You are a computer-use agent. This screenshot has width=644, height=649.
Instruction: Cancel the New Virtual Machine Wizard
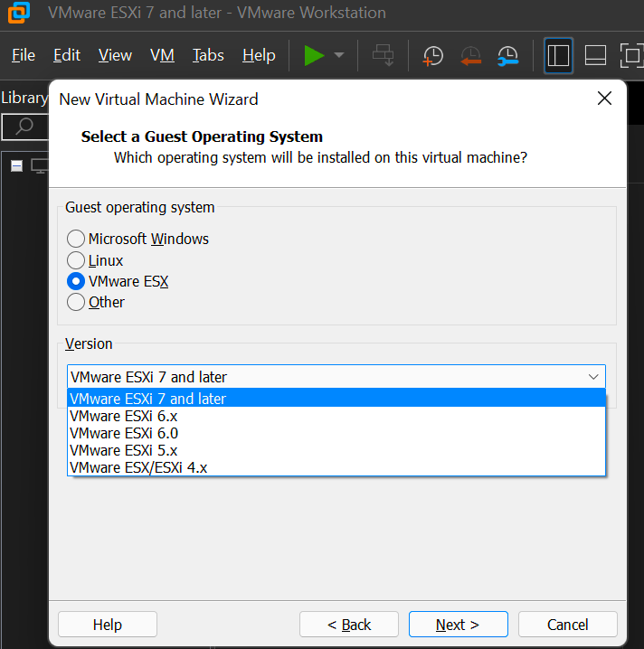[x=567, y=625]
